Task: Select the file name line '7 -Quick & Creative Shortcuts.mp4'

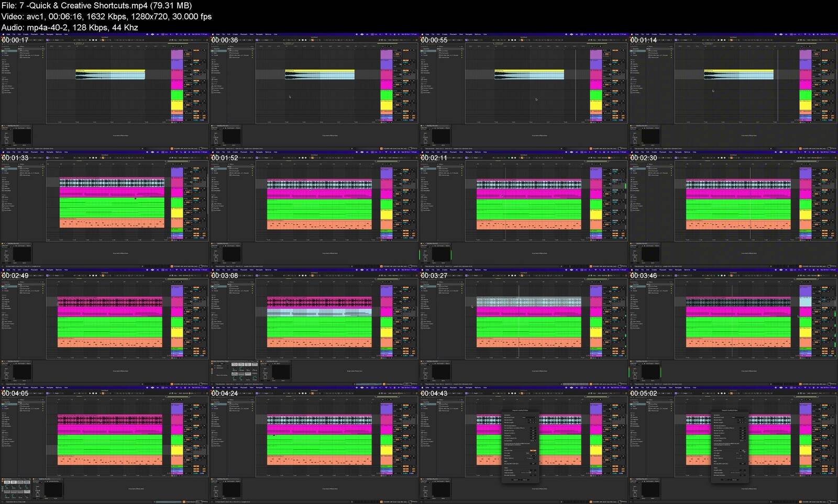Action: [x=96, y=6]
